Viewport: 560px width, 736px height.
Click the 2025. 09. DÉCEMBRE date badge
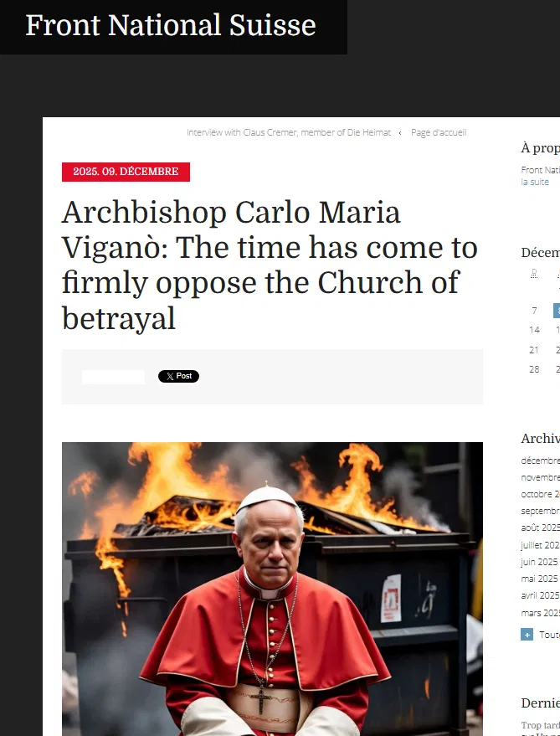126,172
